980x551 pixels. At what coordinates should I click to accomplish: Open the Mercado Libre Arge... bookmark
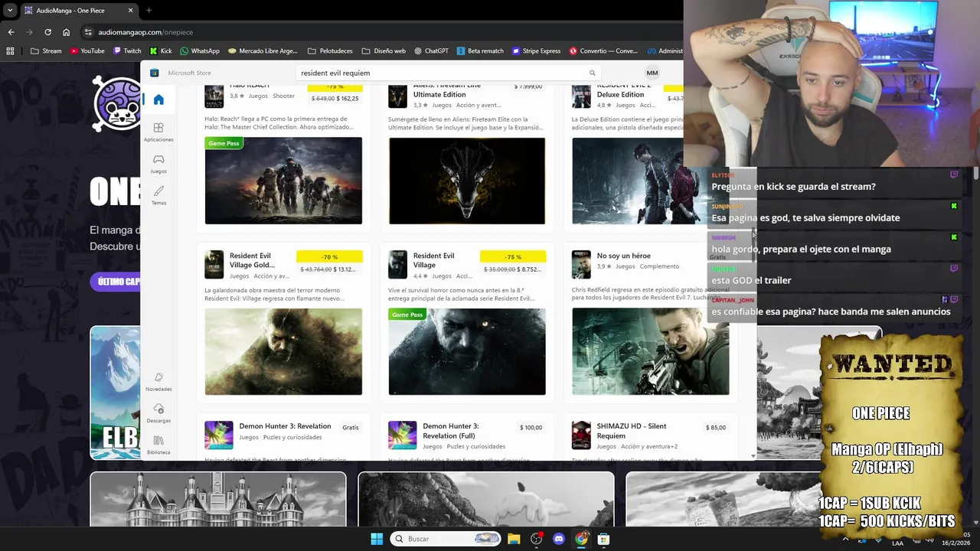263,51
